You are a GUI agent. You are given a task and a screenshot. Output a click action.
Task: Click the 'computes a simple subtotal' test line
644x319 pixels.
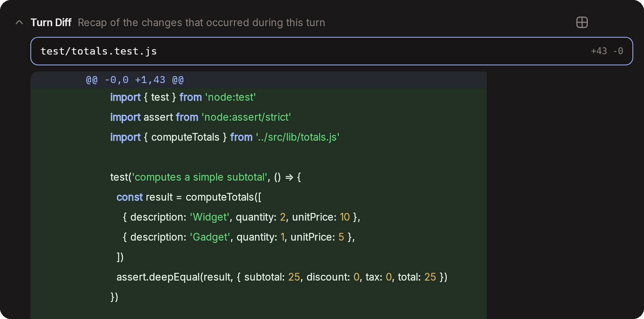(206, 177)
